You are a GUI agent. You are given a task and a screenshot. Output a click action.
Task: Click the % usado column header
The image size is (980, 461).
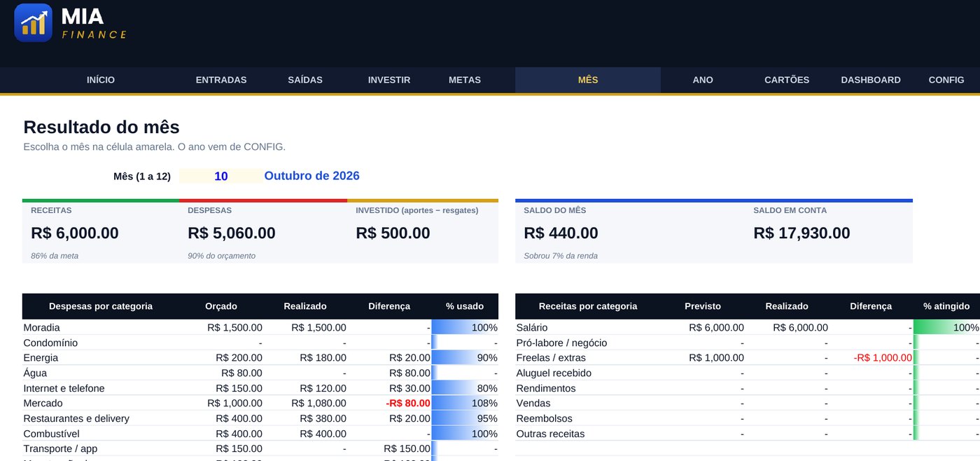pos(465,306)
